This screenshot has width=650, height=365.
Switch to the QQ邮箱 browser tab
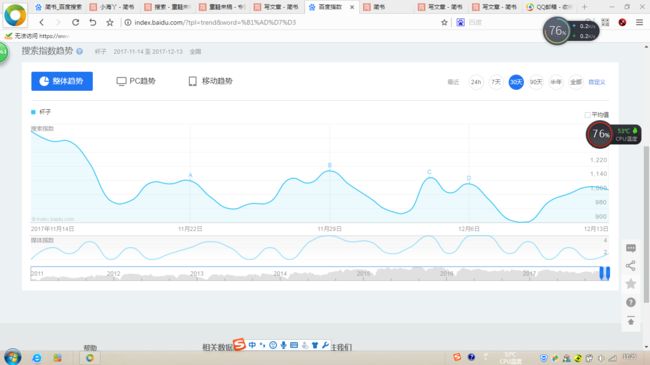coord(550,7)
